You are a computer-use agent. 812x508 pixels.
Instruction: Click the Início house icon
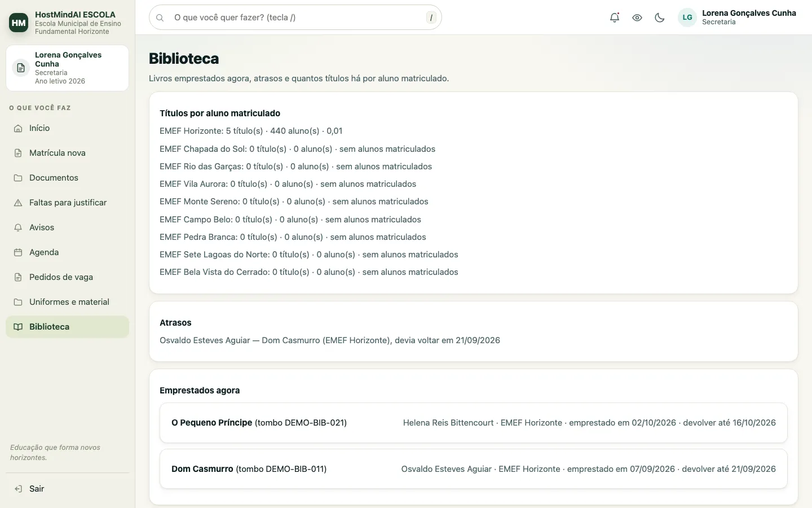click(18, 128)
